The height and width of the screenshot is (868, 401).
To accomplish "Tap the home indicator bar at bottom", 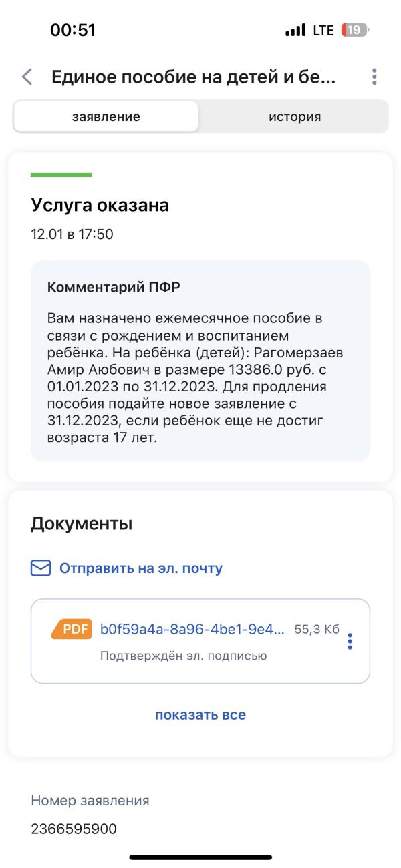I will (200, 857).
